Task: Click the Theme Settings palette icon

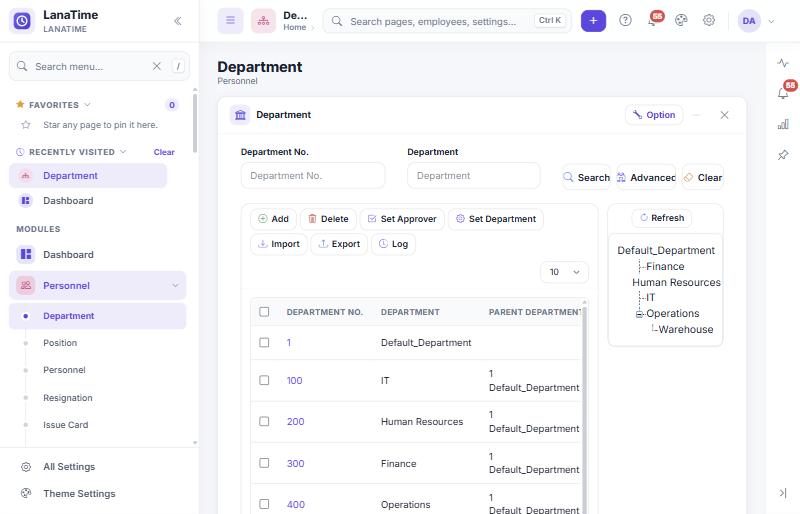Action: [26, 494]
